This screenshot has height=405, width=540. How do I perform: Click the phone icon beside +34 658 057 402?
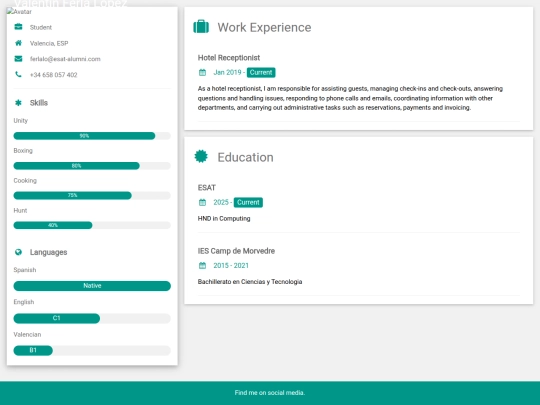[18, 74]
